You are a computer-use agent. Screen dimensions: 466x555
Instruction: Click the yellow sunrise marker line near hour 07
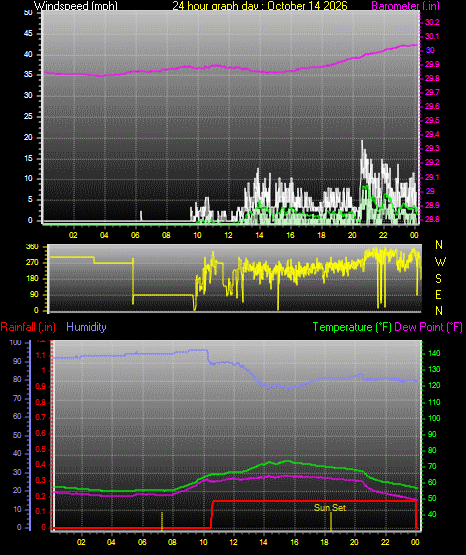pyautogui.click(x=162, y=522)
